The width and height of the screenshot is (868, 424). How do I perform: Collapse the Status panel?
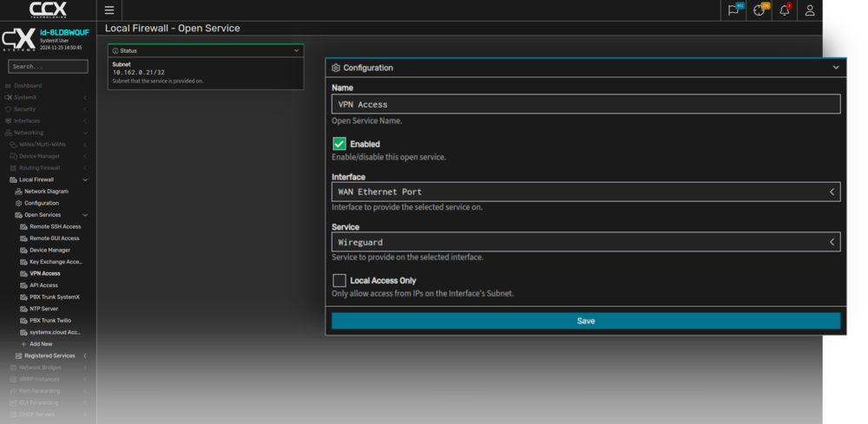(297, 51)
